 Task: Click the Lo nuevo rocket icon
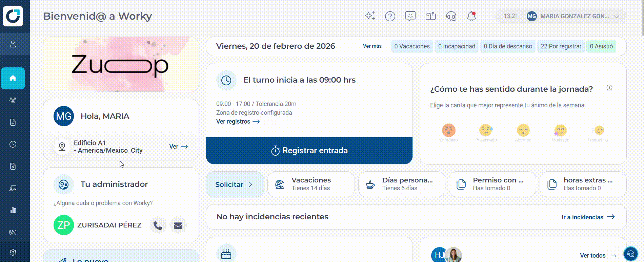pyautogui.click(x=62, y=260)
